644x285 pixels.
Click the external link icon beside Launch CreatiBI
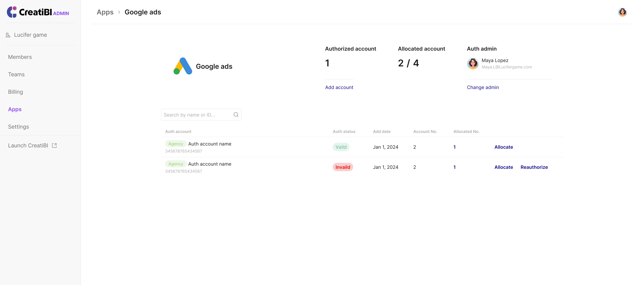[x=54, y=146]
